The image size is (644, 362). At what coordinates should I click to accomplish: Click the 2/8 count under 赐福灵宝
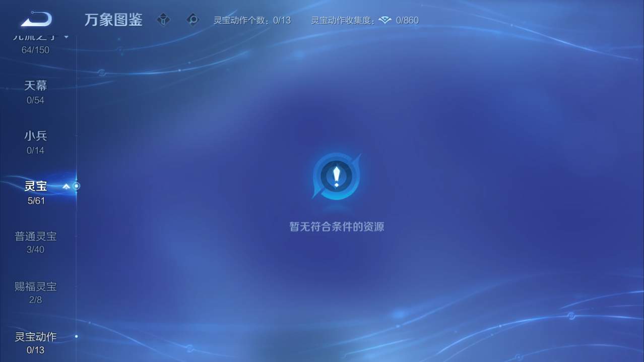(35, 300)
